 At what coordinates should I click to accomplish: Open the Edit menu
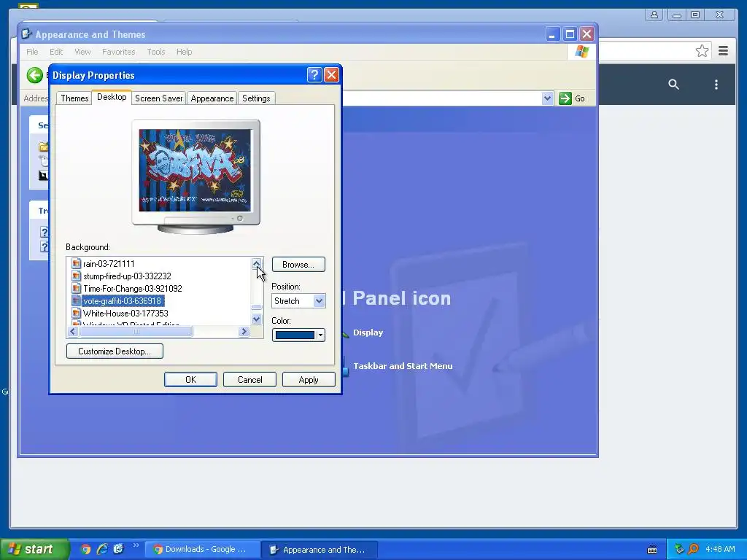(x=56, y=52)
